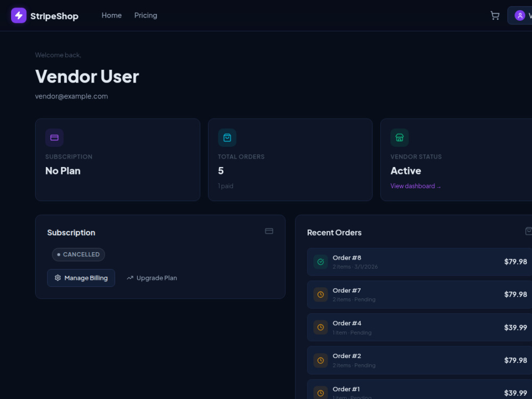The width and height of the screenshot is (532, 399).
Task: Click the Subscription panel heading
Action: (x=71, y=232)
